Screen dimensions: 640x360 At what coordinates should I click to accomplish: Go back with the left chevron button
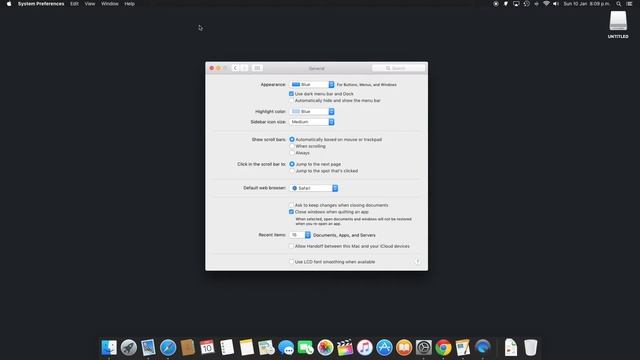click(x=235, y=68)
